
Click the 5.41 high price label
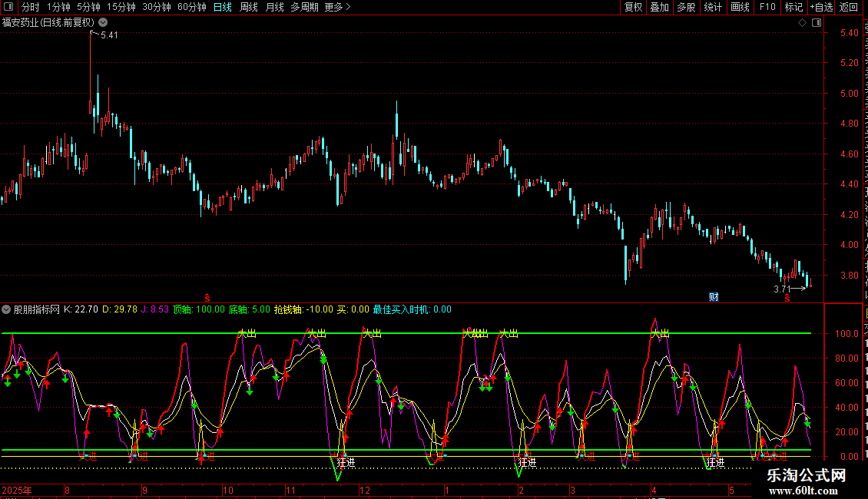(x=109, y=35)
